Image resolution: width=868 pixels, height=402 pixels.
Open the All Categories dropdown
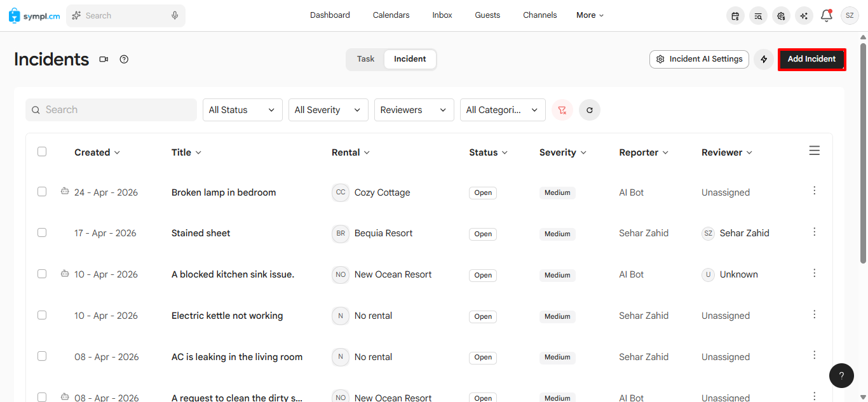click(x=503, y=110)
